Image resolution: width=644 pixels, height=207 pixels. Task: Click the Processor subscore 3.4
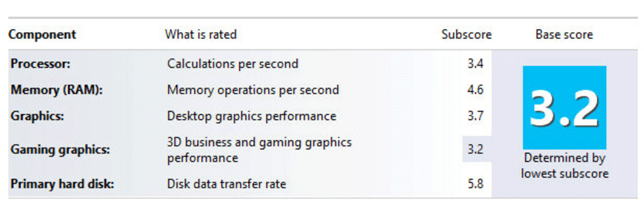pyautogui.click(x=475, y=64)
